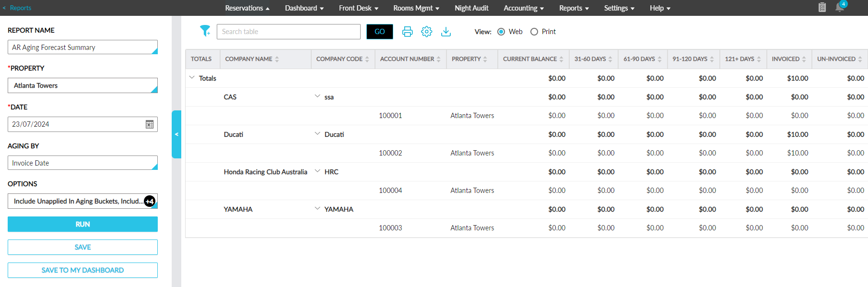
Task: Open the Dashboard menu
Action: click(304, 8)
